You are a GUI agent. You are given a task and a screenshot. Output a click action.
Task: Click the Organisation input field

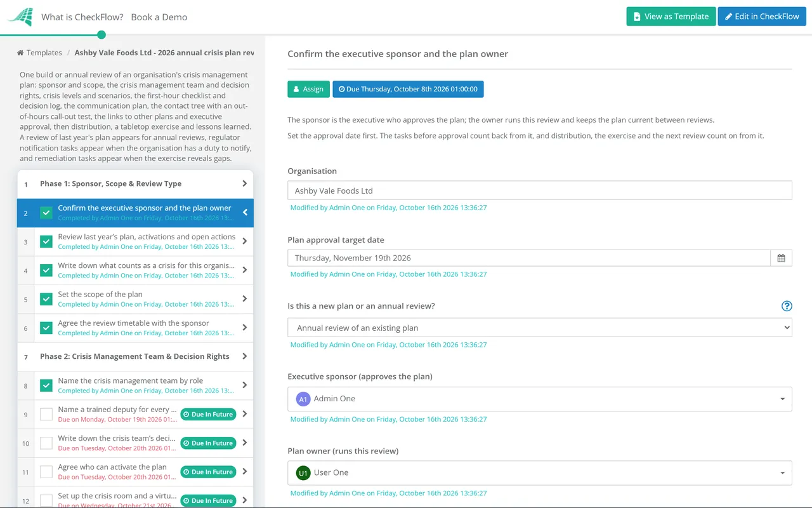(540, 190)
